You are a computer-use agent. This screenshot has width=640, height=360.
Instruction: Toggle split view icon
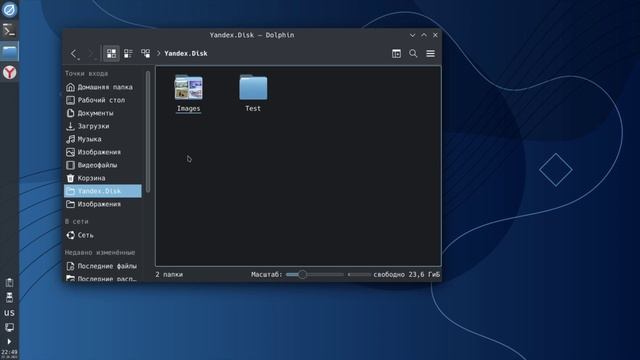[396, 53]
